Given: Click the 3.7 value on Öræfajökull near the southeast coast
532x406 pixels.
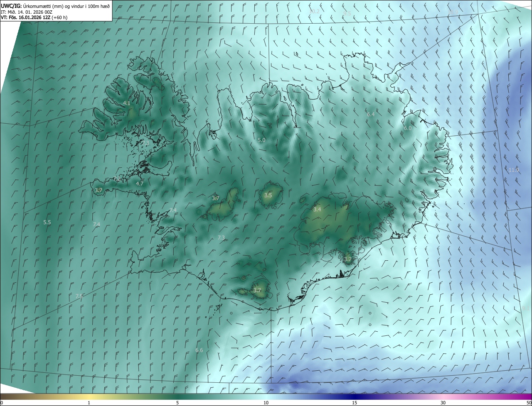Looking at the screenshot, I should coord(348,259).
